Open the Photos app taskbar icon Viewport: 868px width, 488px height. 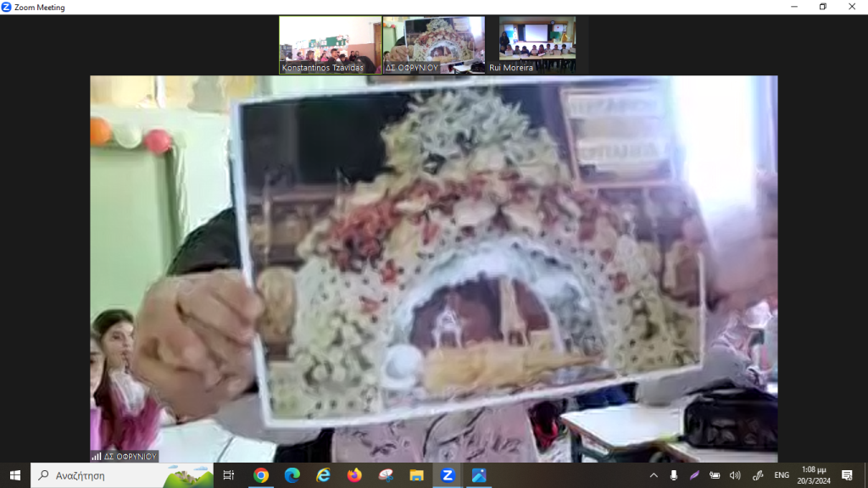479,475
